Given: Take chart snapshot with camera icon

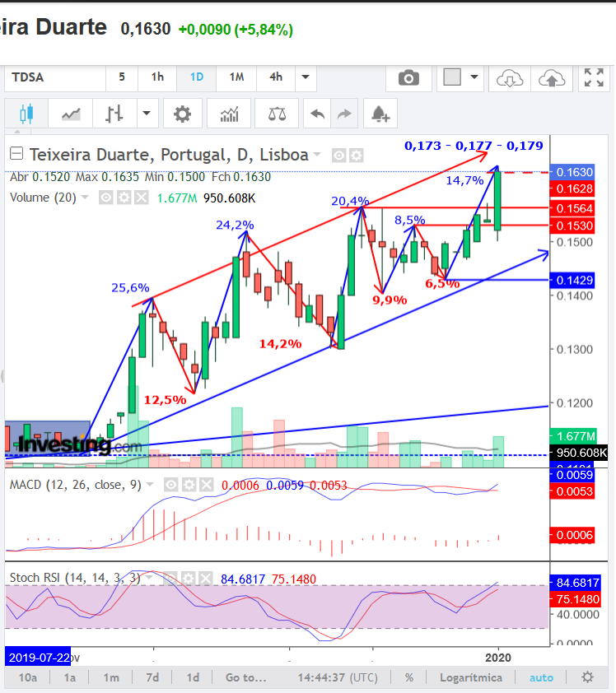Looking at the screenshot, I should click(408, 78).
